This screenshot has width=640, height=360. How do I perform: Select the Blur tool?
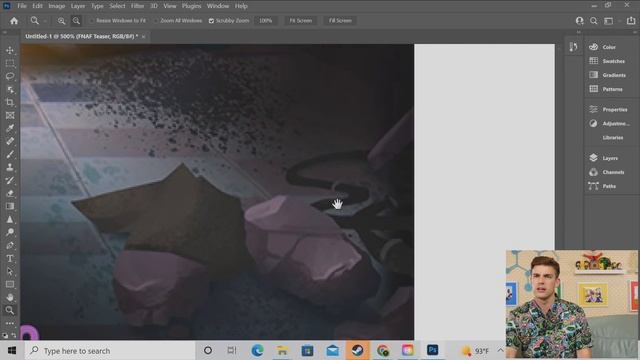point(10,219)
